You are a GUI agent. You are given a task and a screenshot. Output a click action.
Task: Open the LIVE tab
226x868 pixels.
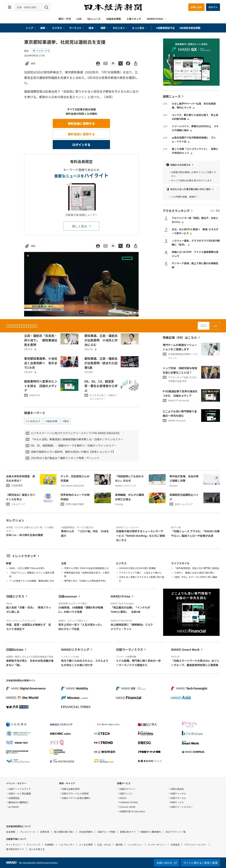tap(79, 19)
